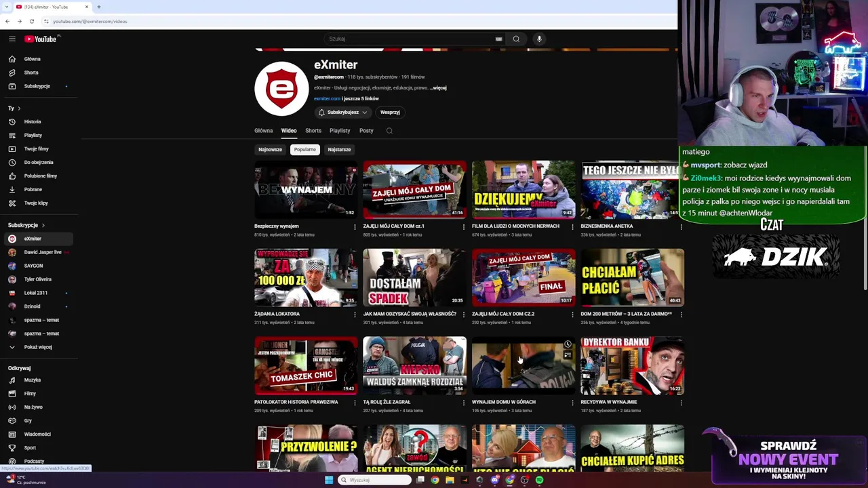
Task: Click the YouTube logo
Action: [41, 39]
